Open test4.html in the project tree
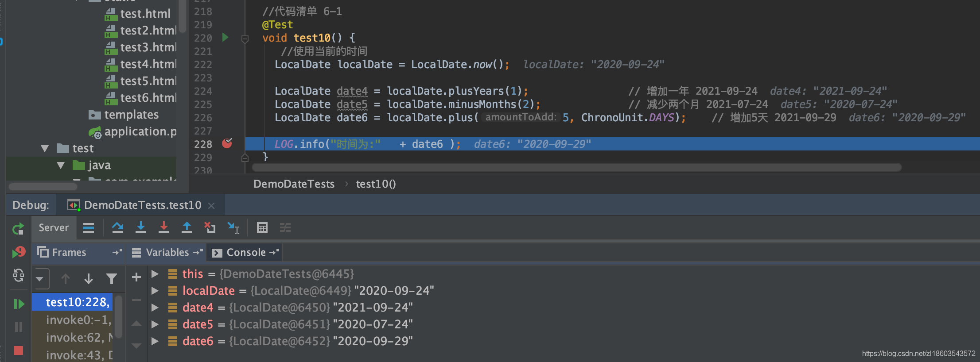The image size is (980, 362). 148,64
